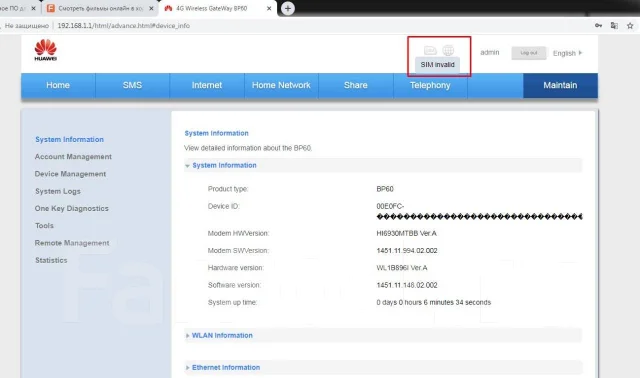The height and width of the screenshot is (378, 640).
Task: Open Remote Management in sidebar
Action: [72, 243]
